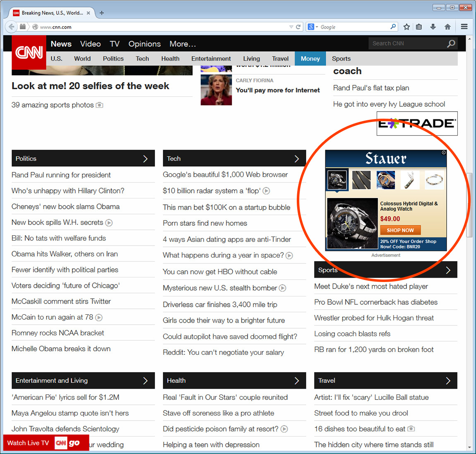Open Meet Duke's next most hated player
476x454 pixels.
(x=371, y=287)
